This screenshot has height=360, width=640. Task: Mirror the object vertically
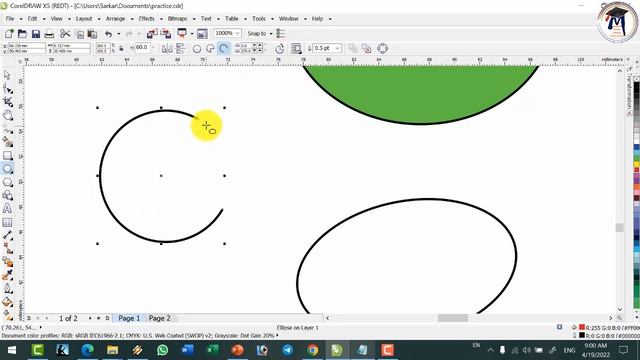pyautogui.click(x=180, y=49)
